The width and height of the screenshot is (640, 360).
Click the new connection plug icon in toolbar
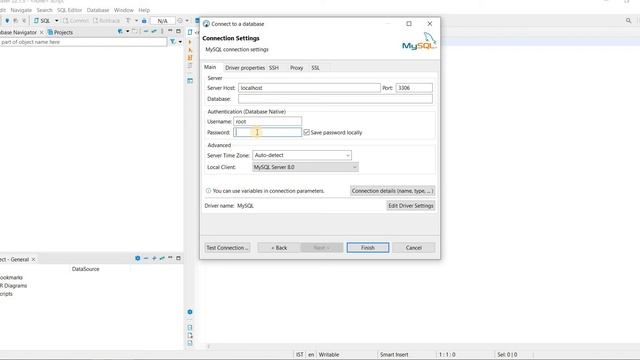tap(7, 20)
